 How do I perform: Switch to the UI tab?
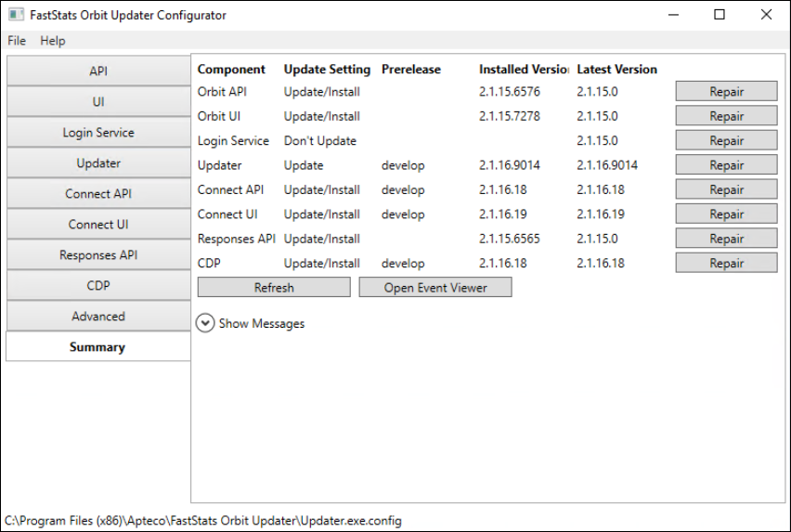coord(98,102)
